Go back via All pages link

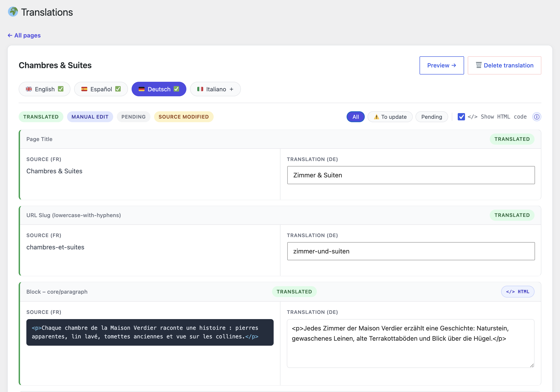(x=24, y=35)
